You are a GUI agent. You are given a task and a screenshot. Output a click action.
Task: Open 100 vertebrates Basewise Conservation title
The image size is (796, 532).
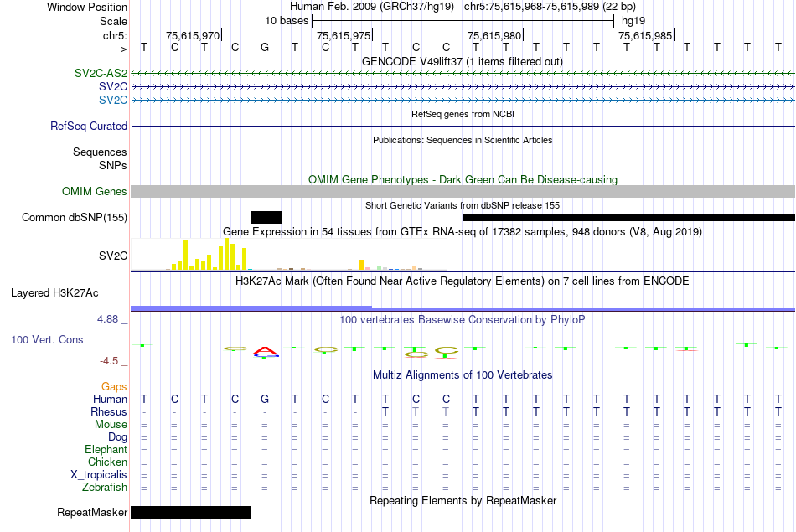point(462,320)
